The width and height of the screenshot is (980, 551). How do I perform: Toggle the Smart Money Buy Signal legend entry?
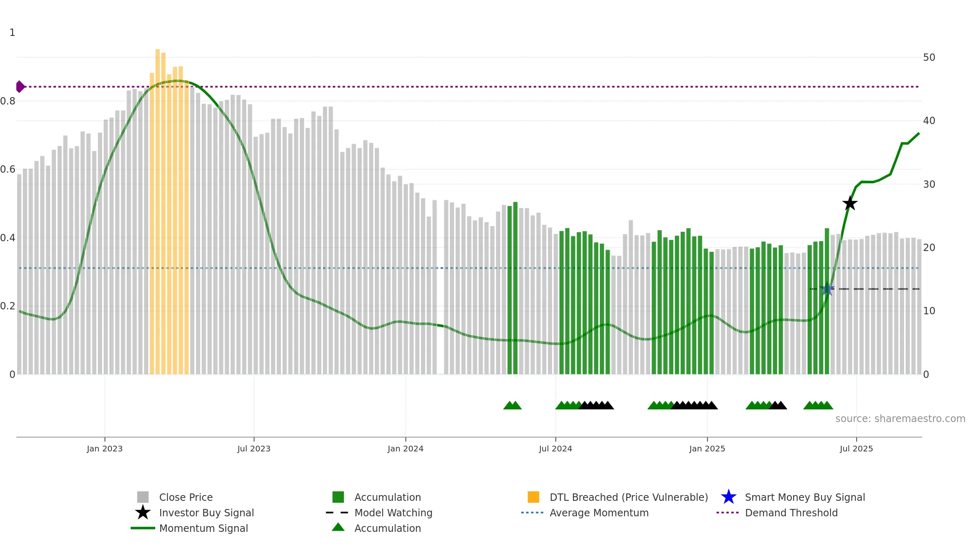pyautogui.click(x=793, y=497)
